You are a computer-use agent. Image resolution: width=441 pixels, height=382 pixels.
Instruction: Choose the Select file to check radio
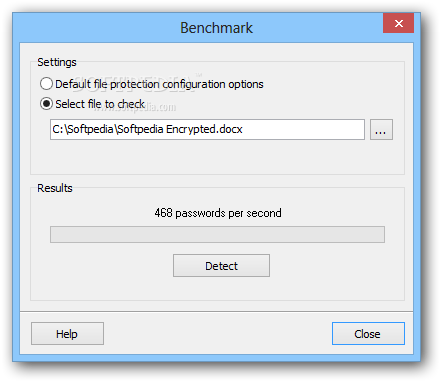tap(46, 104)
